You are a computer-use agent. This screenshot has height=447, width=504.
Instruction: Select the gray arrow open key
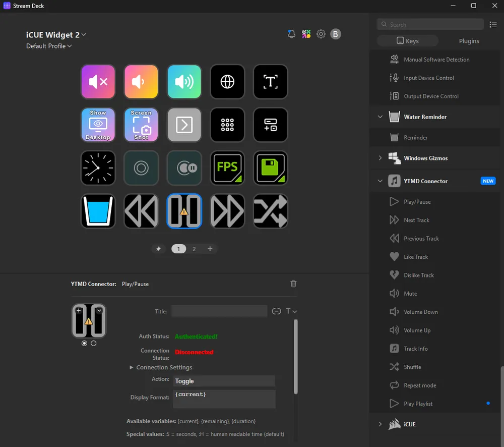tap(184, 125)
